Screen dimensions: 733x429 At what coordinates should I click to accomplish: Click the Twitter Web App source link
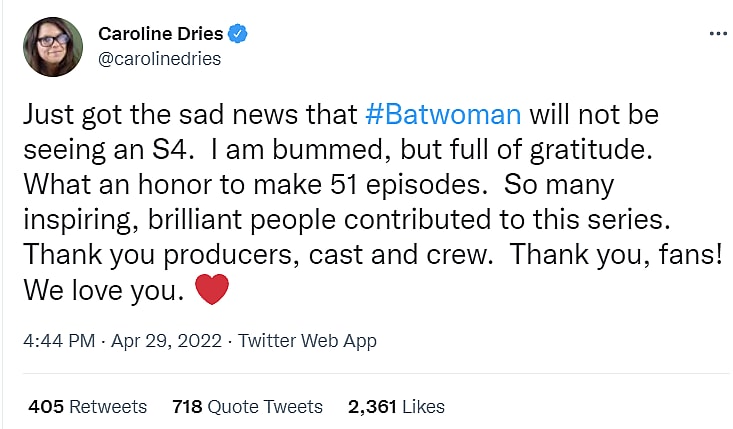pyautogui.click(x=306, y=341)
